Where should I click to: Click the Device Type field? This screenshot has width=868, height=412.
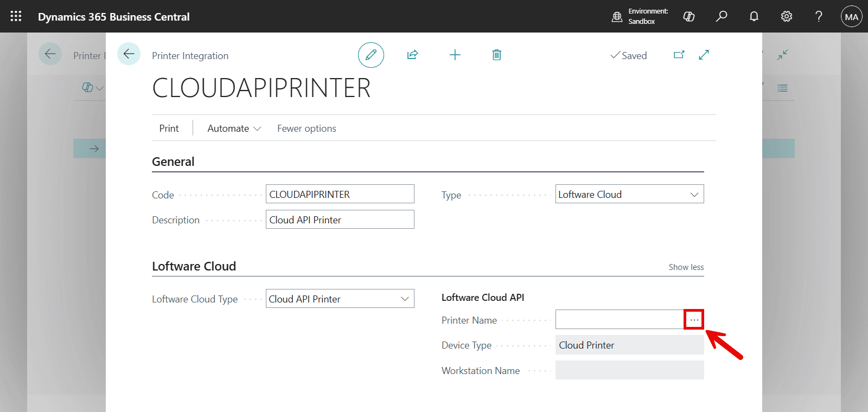click(630, 345)
